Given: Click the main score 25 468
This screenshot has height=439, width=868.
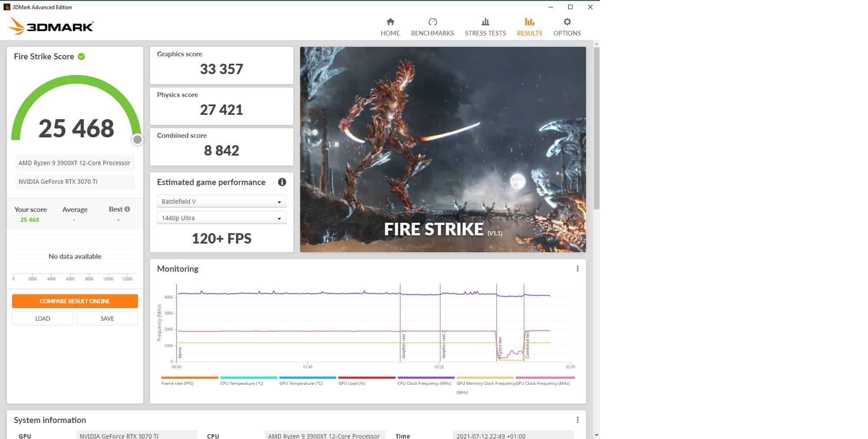Looking at the screenshot, I should (x=76, y=128).
